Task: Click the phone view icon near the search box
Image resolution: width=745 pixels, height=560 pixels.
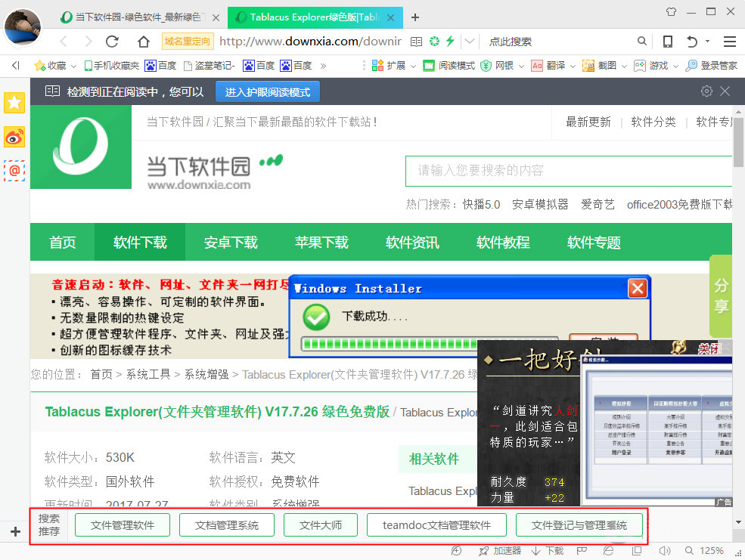Action: click(x=669, y=41)
